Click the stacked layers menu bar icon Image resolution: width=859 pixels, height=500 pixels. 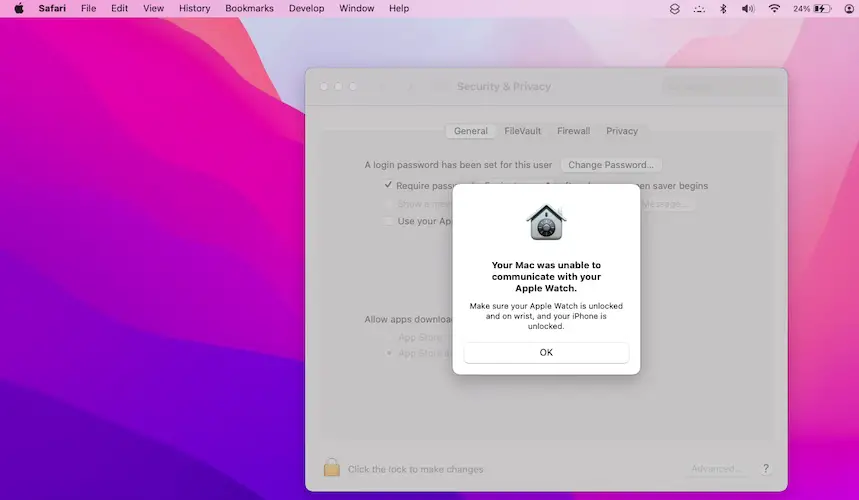click(x=674, y=8)
